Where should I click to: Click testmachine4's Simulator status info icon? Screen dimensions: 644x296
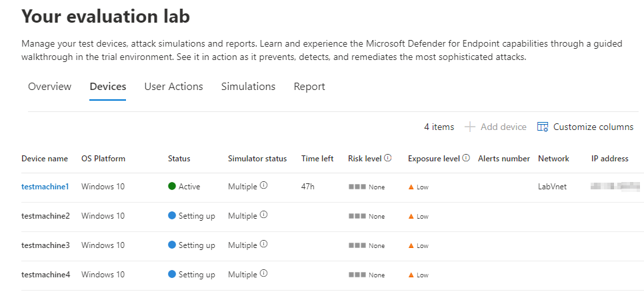tap(264, 273)
